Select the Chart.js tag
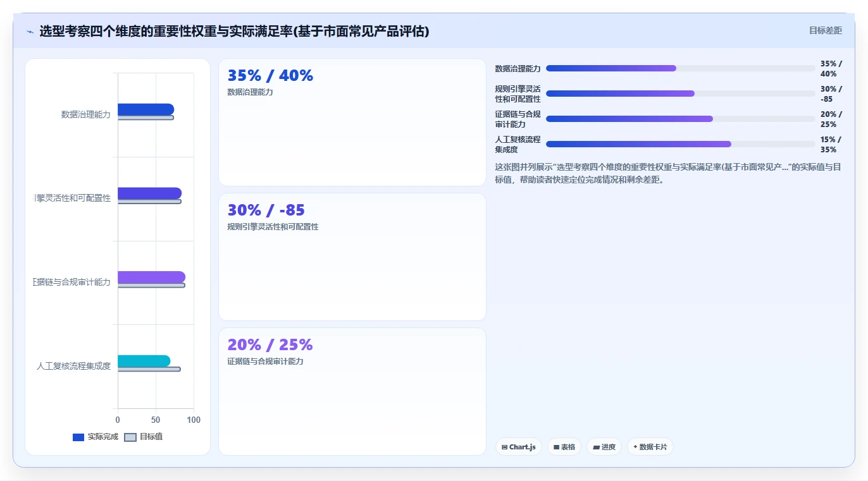The image size is (868, 481). coord(519,447)
